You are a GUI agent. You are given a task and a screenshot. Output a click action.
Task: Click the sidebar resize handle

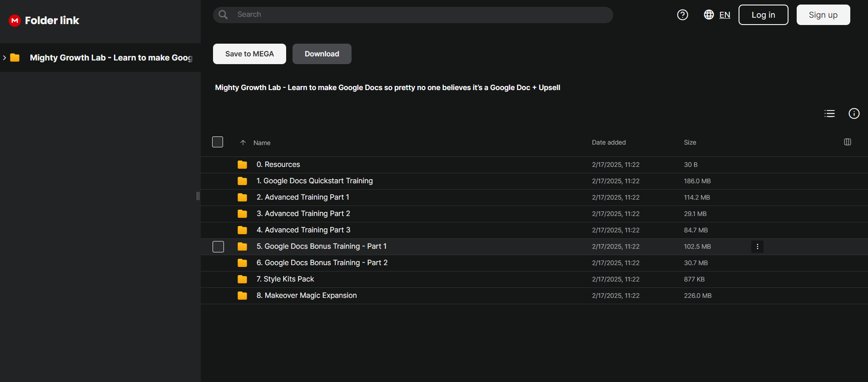click(x=198, y=196)
